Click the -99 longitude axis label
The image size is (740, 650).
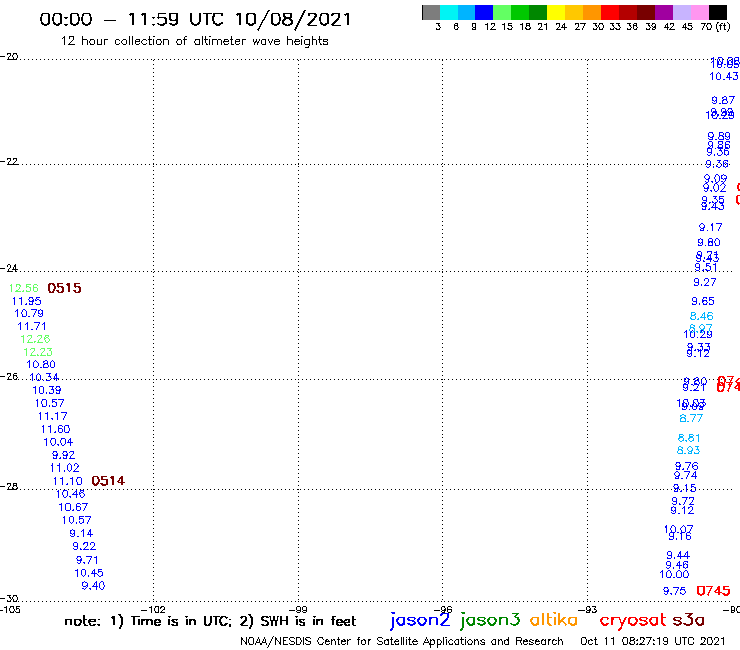tap(298, 609)
